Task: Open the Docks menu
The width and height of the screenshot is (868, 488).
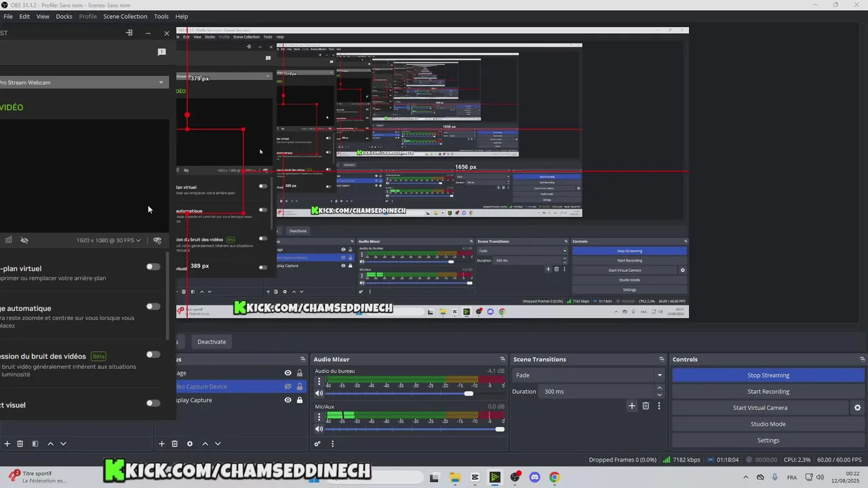Action: tap(64, 16)
